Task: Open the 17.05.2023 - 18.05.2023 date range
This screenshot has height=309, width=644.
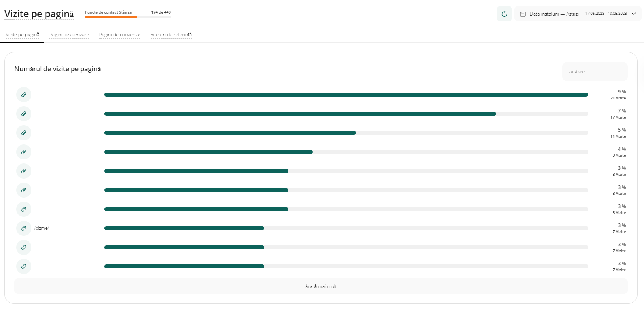Action: point(605,14)
